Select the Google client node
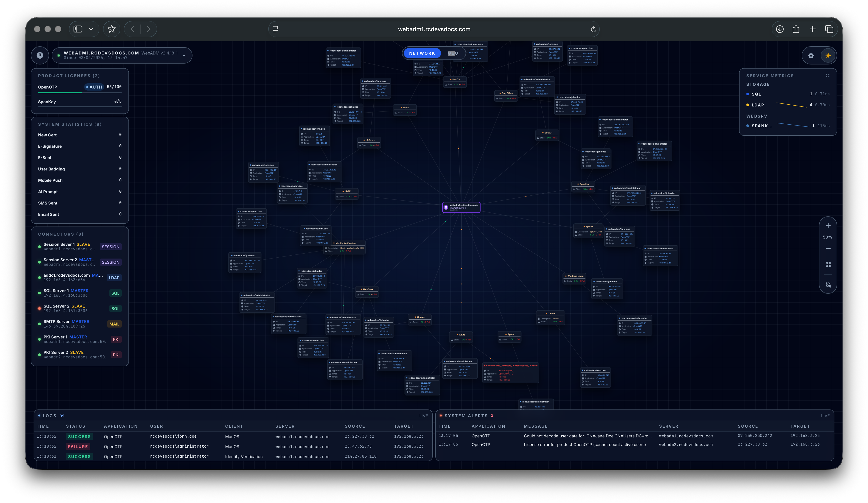Screen dimensions: 868x503 419,319
